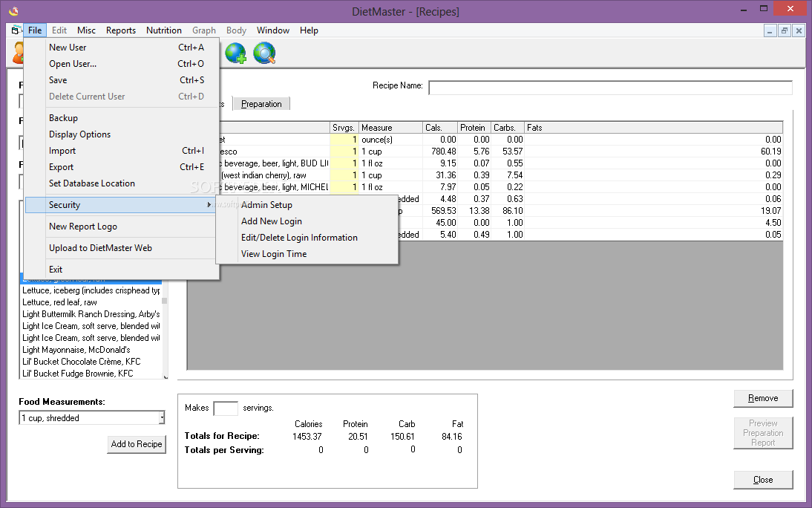Select Lil' Bucket Chocolate Crème, KFC
This screenshot has height=508, width=812.
91,362
